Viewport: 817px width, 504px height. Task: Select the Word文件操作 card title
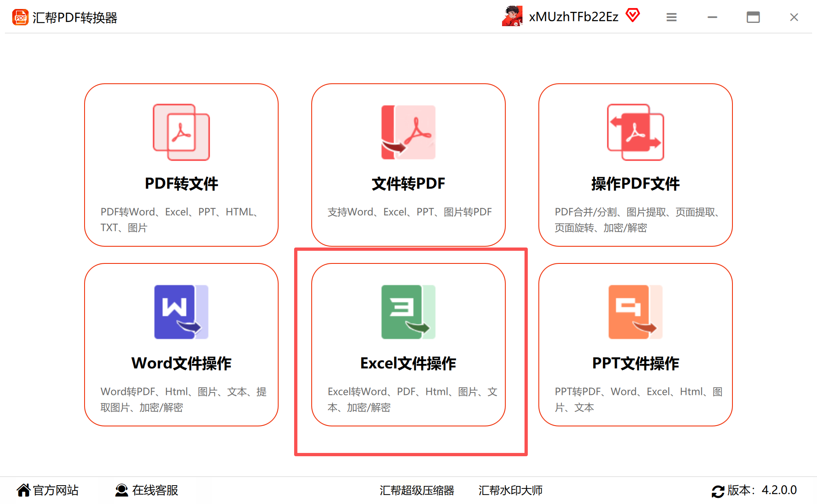point(181,363)
